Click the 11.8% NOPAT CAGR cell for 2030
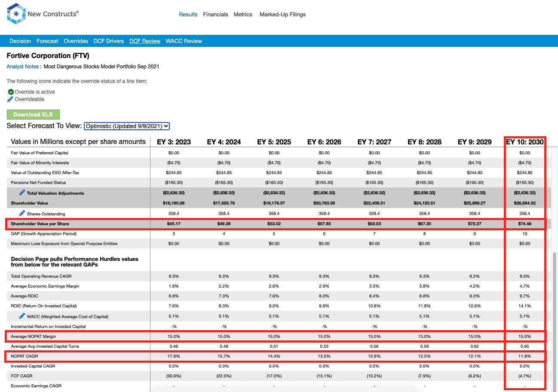 click(525, 356)
